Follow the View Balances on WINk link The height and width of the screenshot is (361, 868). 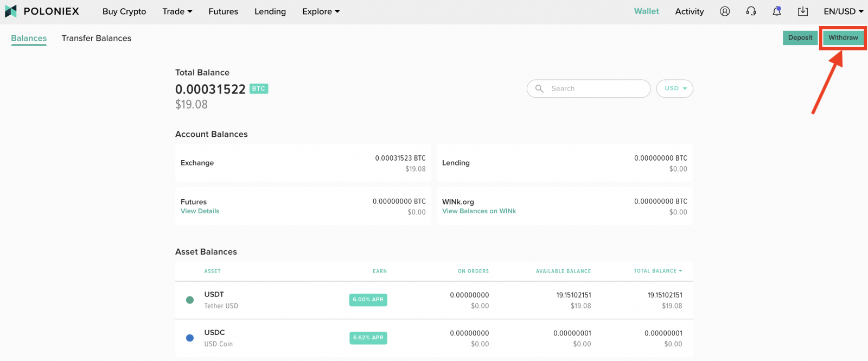click(479, 211)
